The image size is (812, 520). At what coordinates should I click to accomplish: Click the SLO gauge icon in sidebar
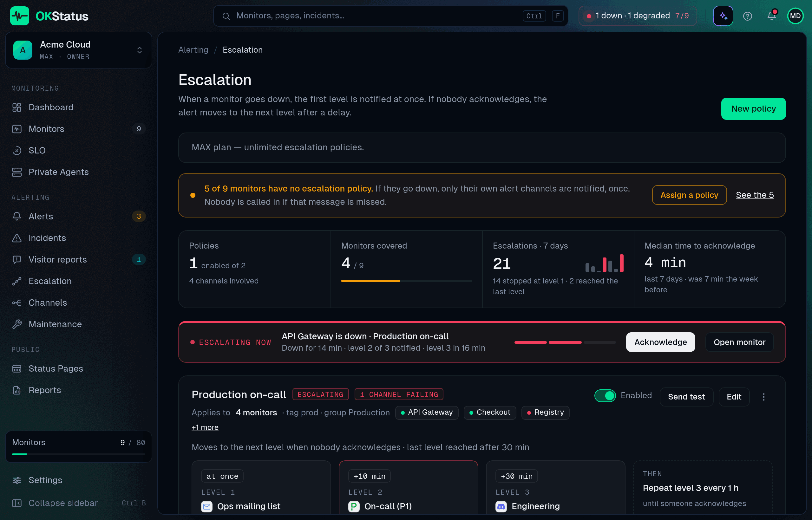pos(17,151)
